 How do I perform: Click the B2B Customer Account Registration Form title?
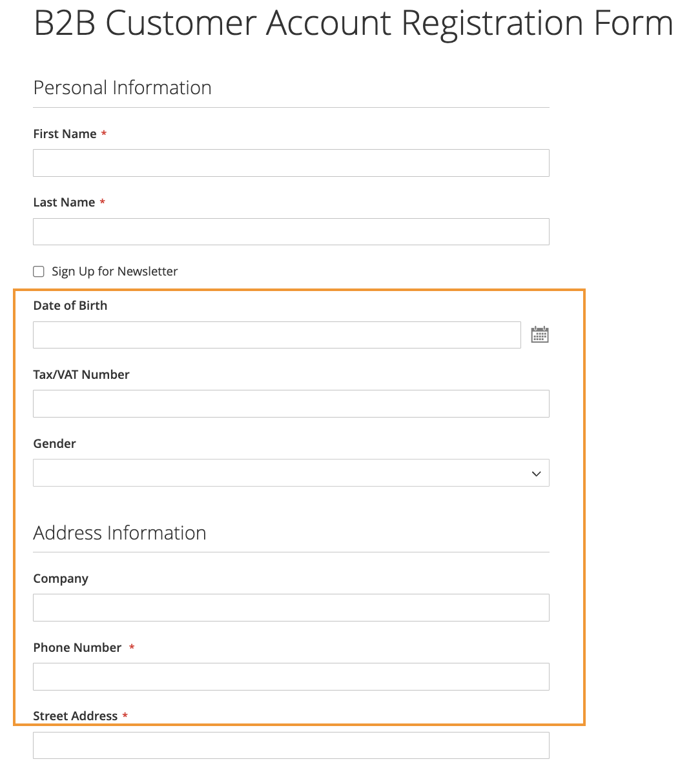353,23
